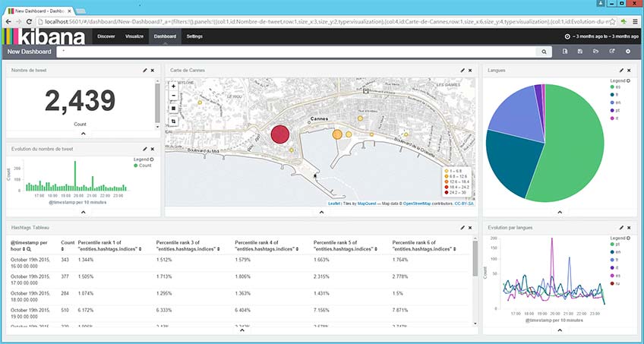Screen dimensions: 644x344
Task: Open the Visualize tab
Action: (x=134, y=36)
